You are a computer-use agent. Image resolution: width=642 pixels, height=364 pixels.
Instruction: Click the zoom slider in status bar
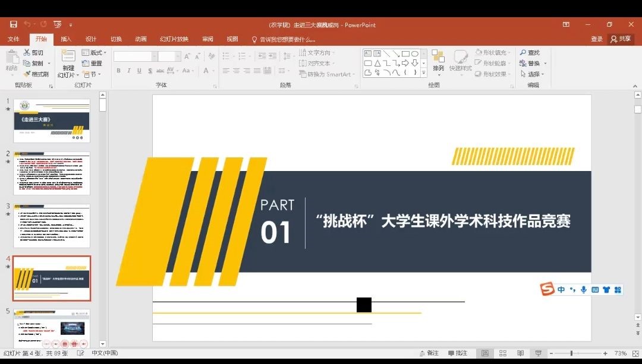tap(571, 353)
